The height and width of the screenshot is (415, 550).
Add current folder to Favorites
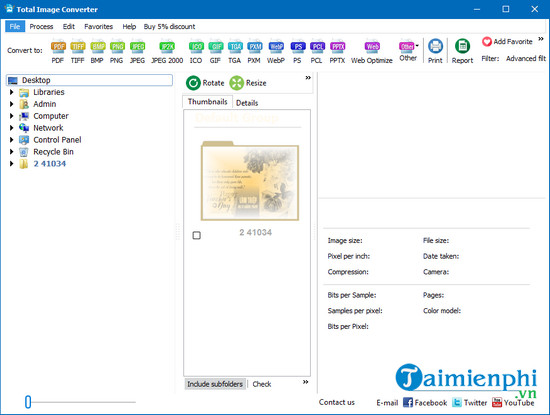click(507, 42)
